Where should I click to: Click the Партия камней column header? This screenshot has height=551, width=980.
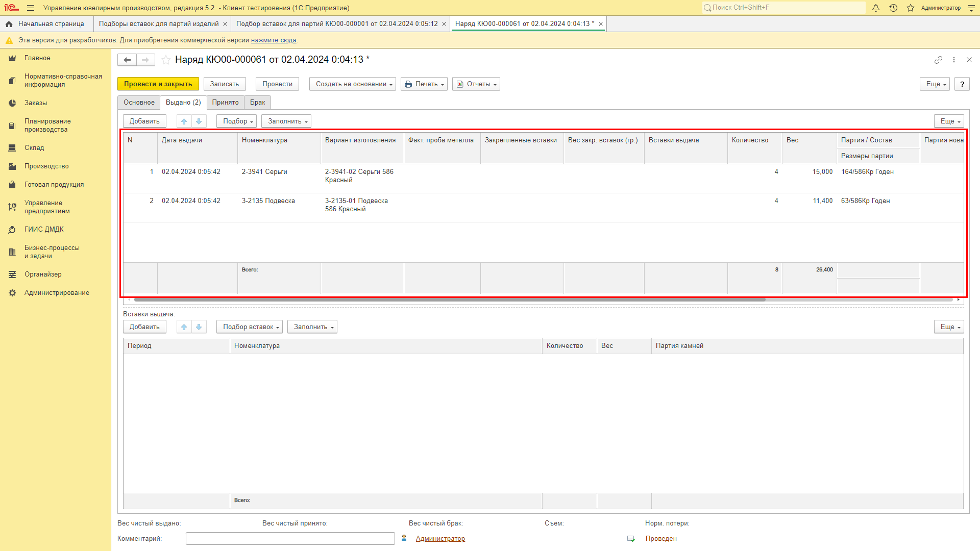point(807,346)
